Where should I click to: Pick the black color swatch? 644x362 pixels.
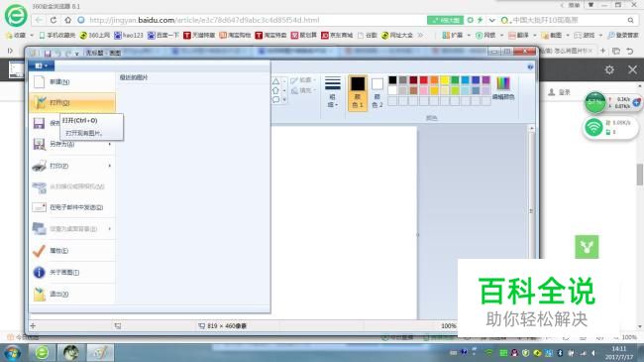click(392, 79)
